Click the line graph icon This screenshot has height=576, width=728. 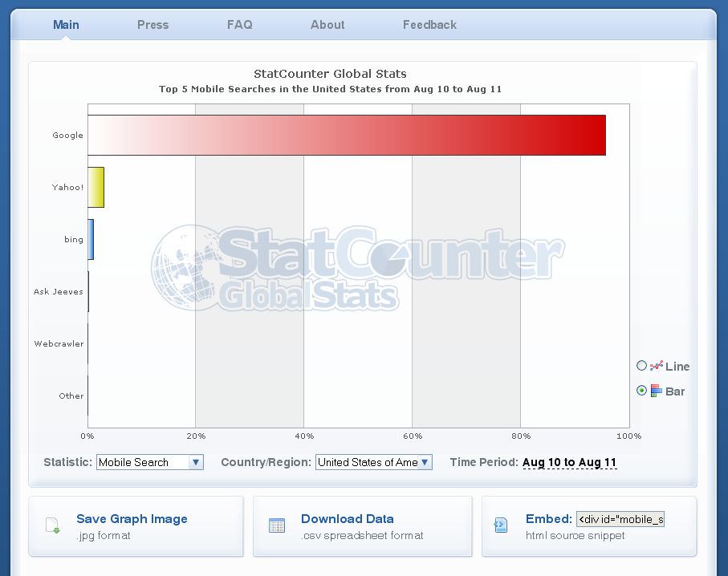[x=656, y=366]
